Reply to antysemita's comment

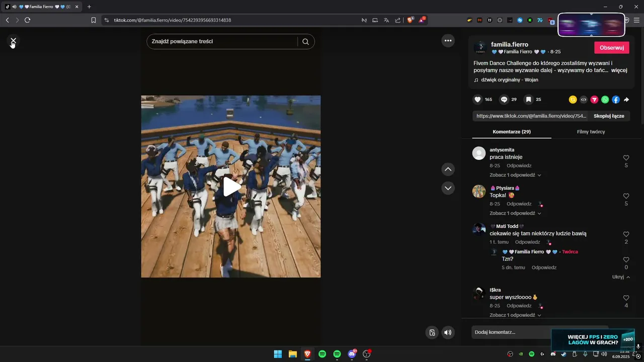519,166
